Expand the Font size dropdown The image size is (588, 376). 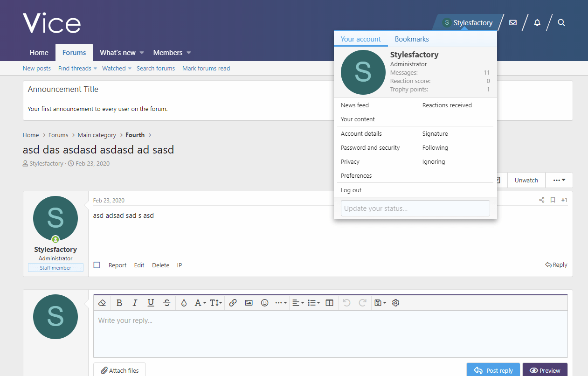click(216, 303)
